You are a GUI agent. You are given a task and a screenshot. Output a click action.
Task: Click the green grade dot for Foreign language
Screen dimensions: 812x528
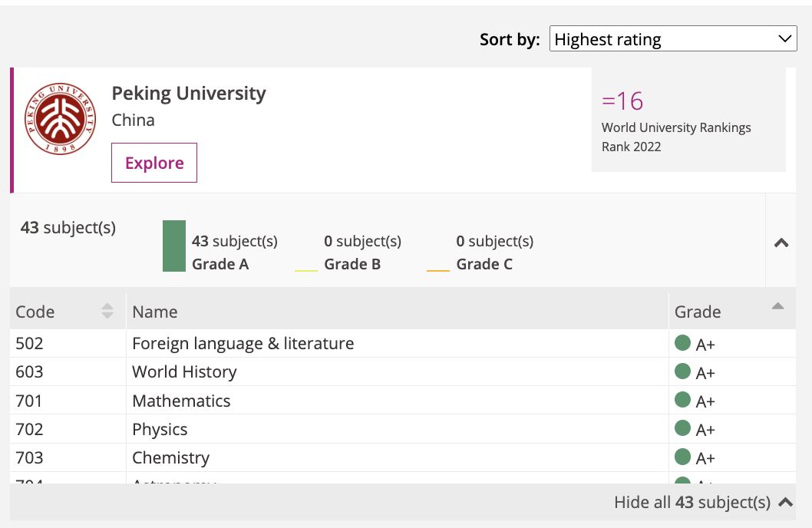point(682,343)
